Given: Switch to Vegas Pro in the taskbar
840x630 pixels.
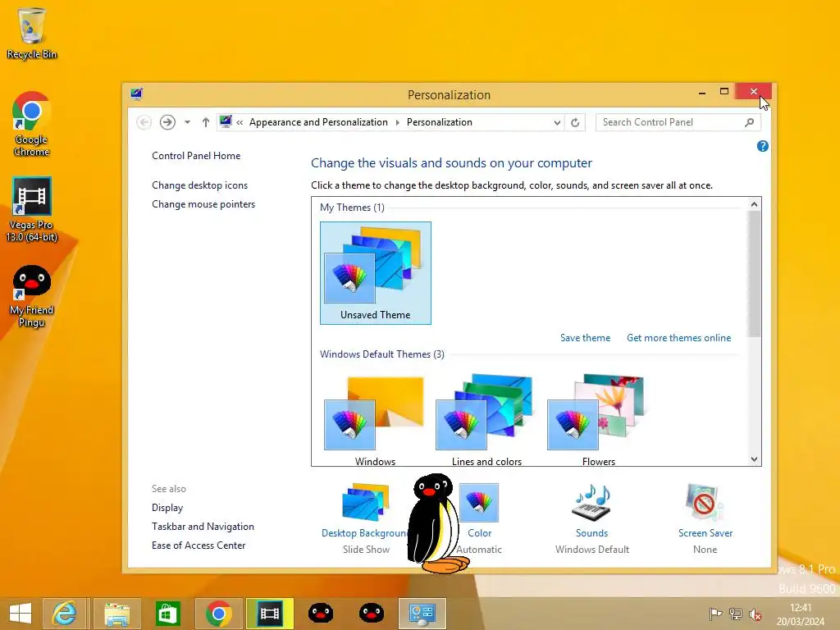Looking at the screenshot, I should tap(269, 614).
